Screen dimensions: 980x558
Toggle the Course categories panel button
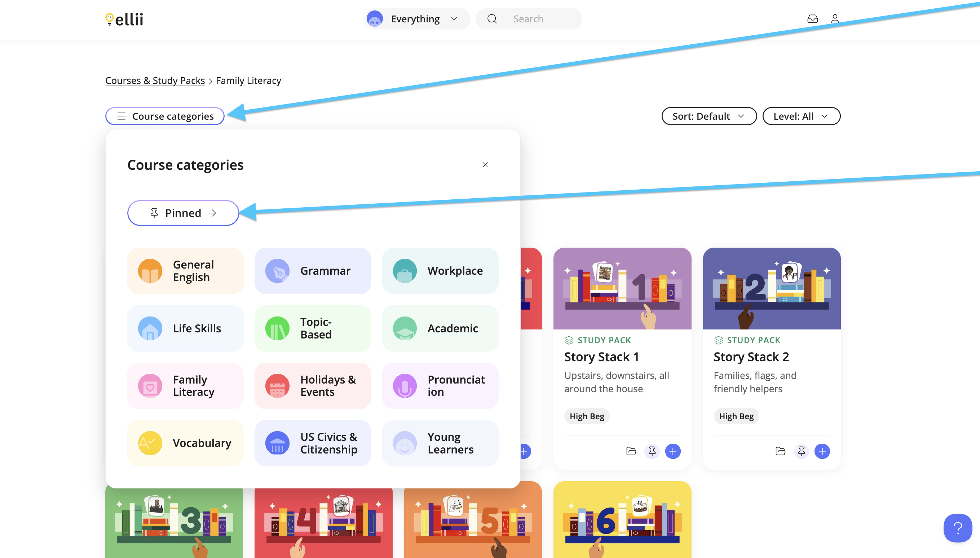click(x=165, y=116)
